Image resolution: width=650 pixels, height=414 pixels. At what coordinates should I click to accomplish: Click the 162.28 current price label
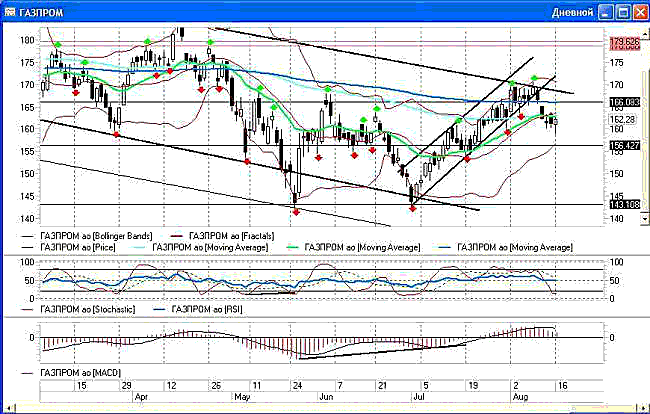(624, 120)
